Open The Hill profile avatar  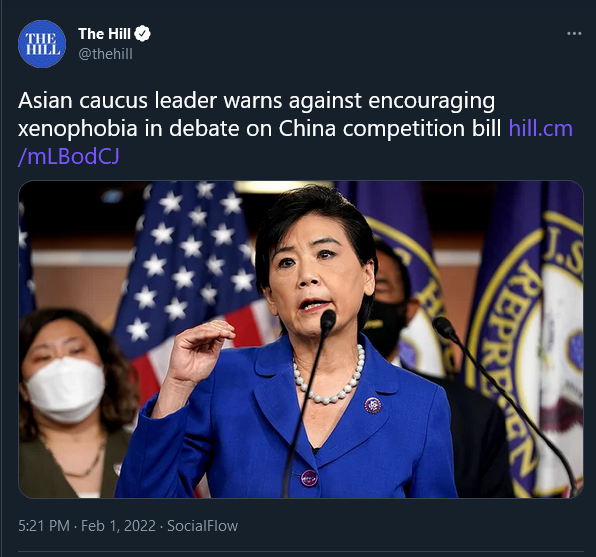pyautogui.click(x=42, y=44)
